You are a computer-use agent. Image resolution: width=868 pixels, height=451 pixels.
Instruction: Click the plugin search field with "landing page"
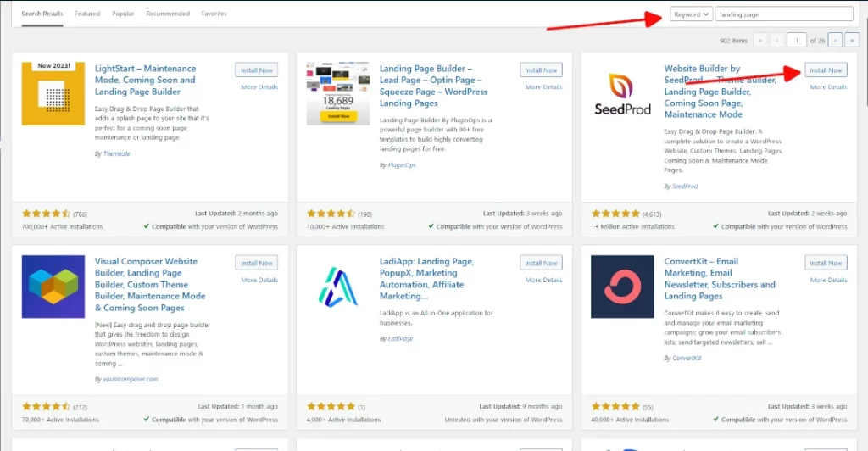click(x=784, y=14)
